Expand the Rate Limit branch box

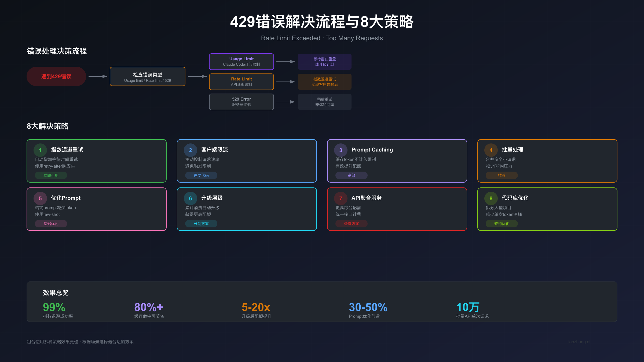[241, 82]
